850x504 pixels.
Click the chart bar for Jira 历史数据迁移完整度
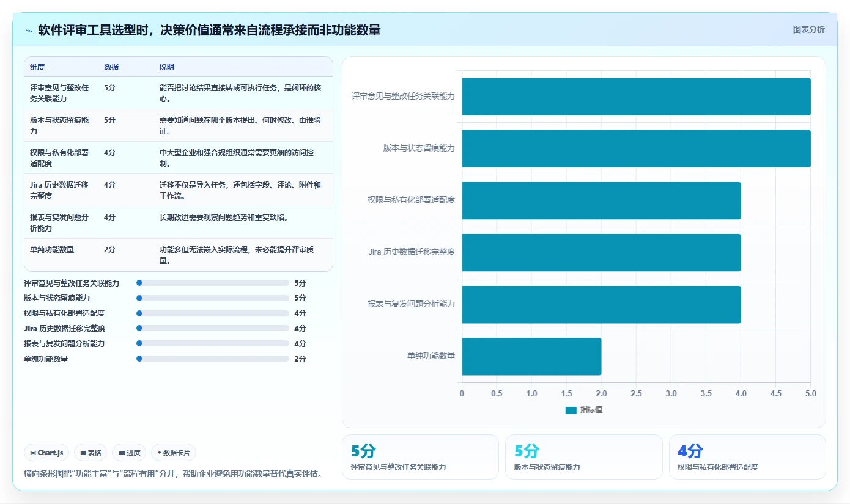click(601, 252)
